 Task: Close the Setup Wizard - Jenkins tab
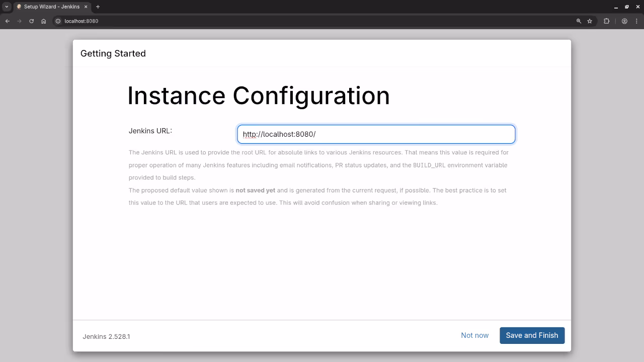click(x=86, y=7)
